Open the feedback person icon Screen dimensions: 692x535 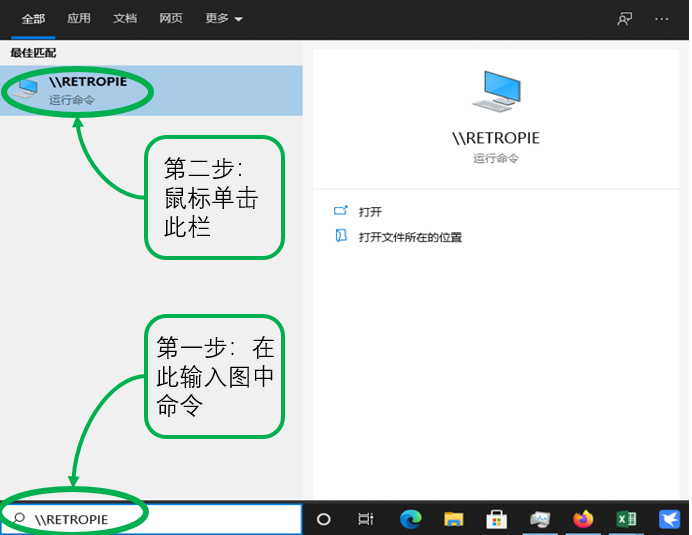[x=624, y=19]
